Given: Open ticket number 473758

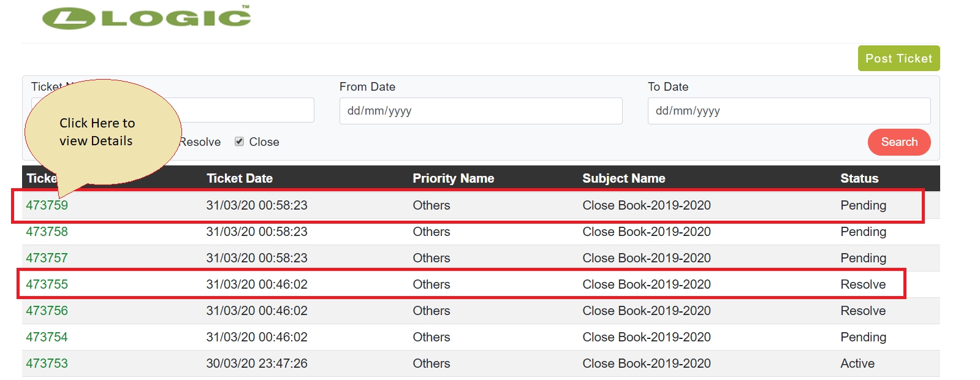Looking at the screenshot, I should tap(47, 232).
